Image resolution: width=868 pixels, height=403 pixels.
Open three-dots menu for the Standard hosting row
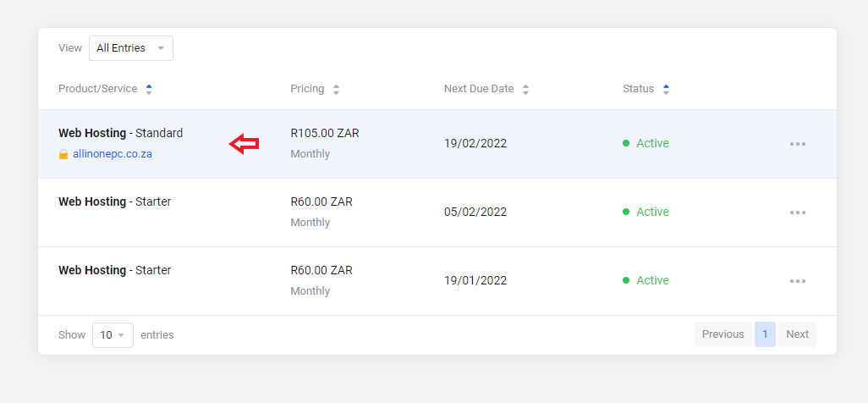pos(797,144)
